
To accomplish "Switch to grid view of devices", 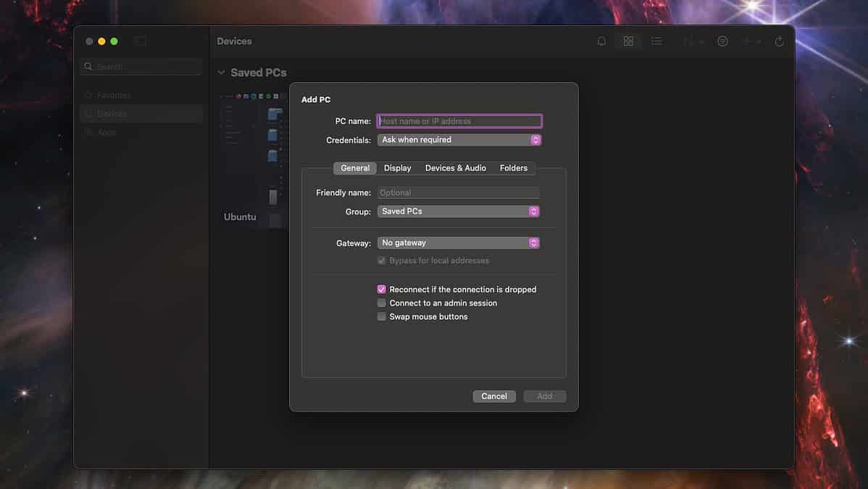I will pyautogui.click(x=627, y=41).
